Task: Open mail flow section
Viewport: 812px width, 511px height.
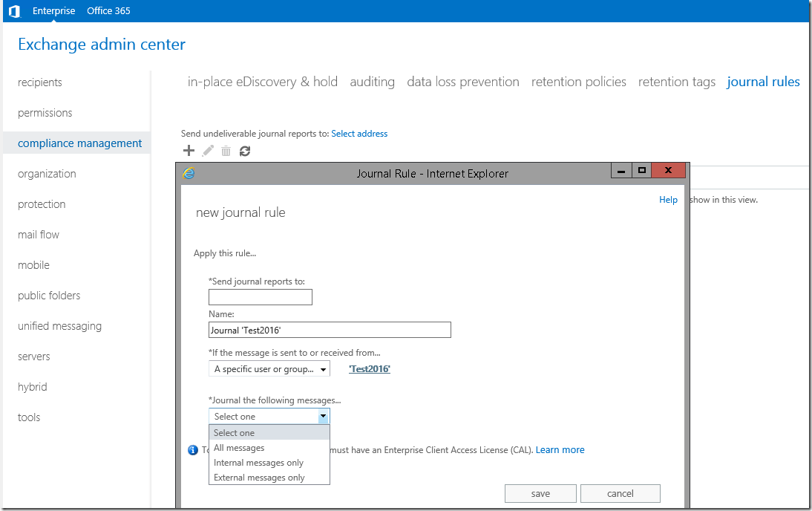Action: point(39,235)
